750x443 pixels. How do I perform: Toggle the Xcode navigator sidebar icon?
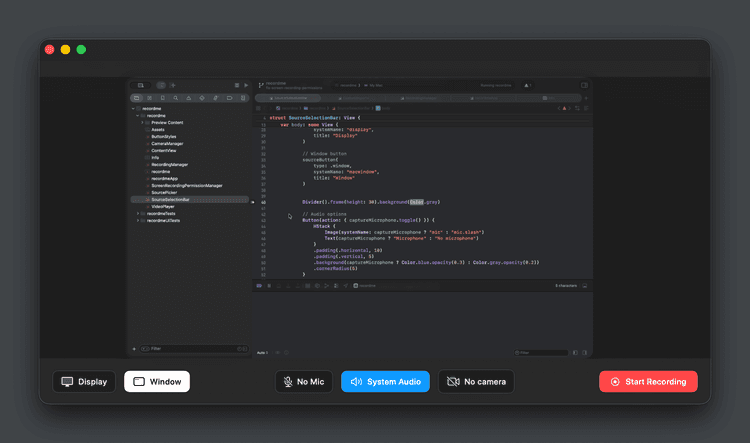[140, 86]
